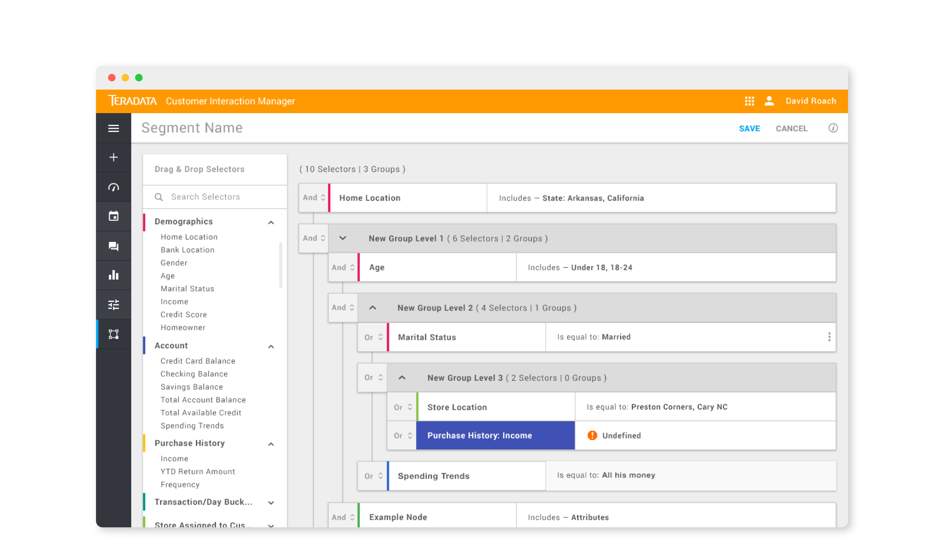Toggle Or operator on Store Location row
The height and width of the screenshot is (560, 944).
402,407
